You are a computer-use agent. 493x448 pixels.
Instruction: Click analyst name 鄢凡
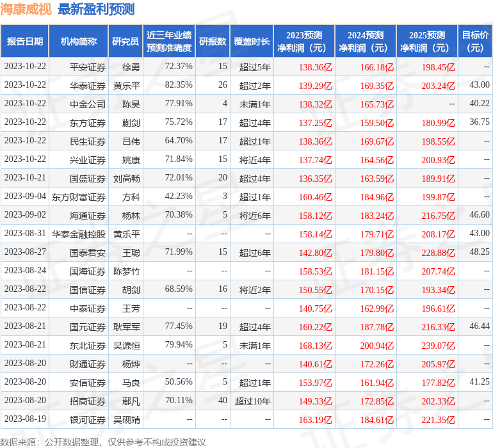pos(131,401)
